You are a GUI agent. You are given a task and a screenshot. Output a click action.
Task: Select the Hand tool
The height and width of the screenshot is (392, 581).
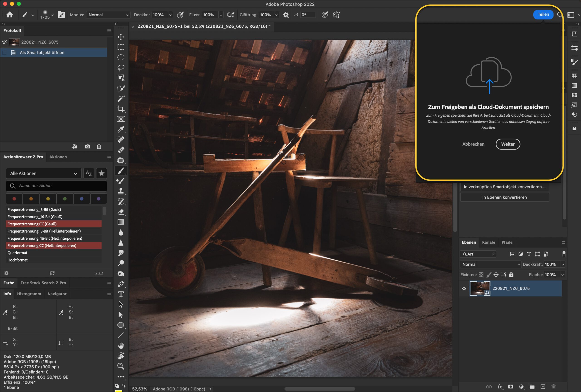[x=121, y=345]
